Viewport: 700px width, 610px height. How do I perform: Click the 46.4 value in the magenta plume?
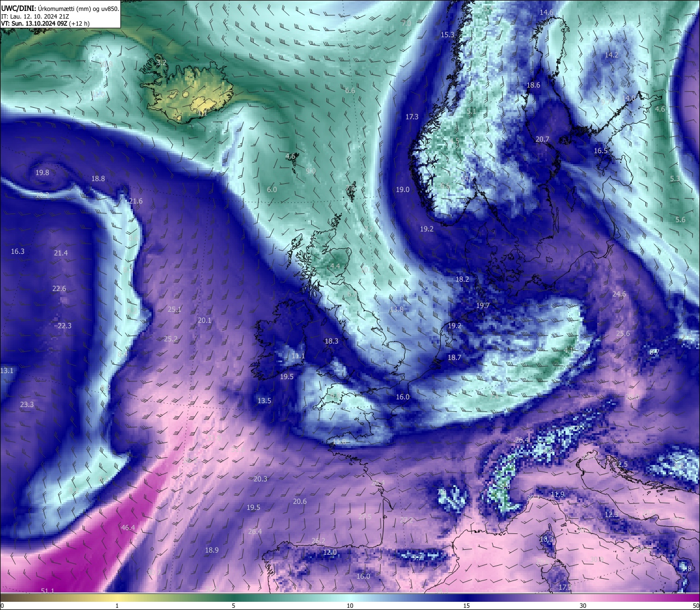pos(128,528)
